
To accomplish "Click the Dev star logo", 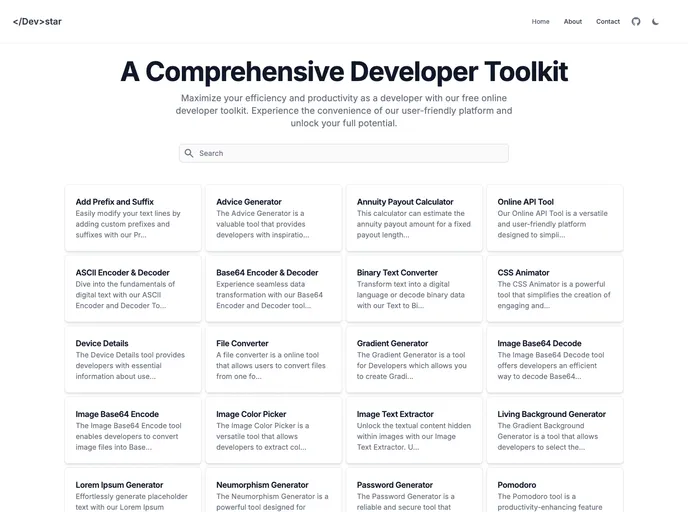I will 37,21.
